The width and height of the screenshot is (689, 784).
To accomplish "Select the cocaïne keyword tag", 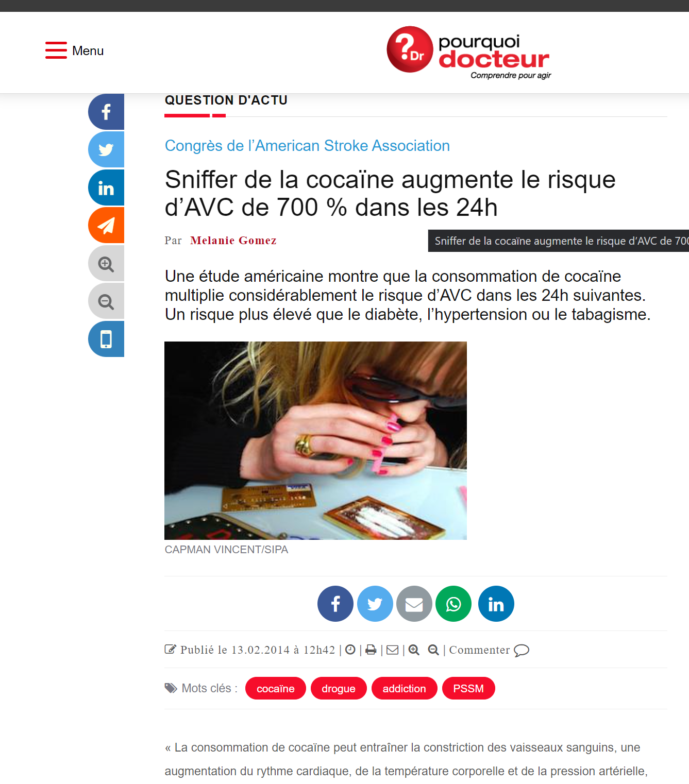I will pos(276,688).
